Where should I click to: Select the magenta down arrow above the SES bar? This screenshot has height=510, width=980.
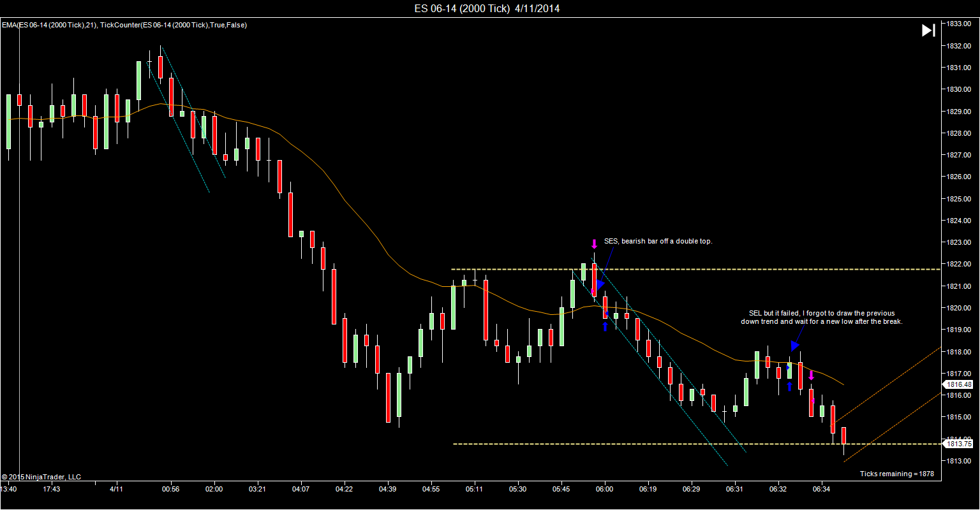pos(594,244)
